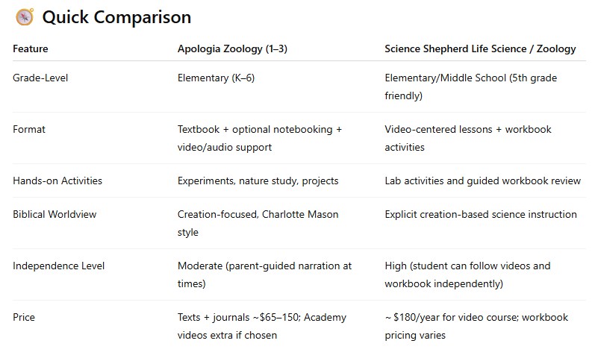Click the compass icon beside Quick Comparison
This screenshot has height=364, width=595.
[25, 17]
